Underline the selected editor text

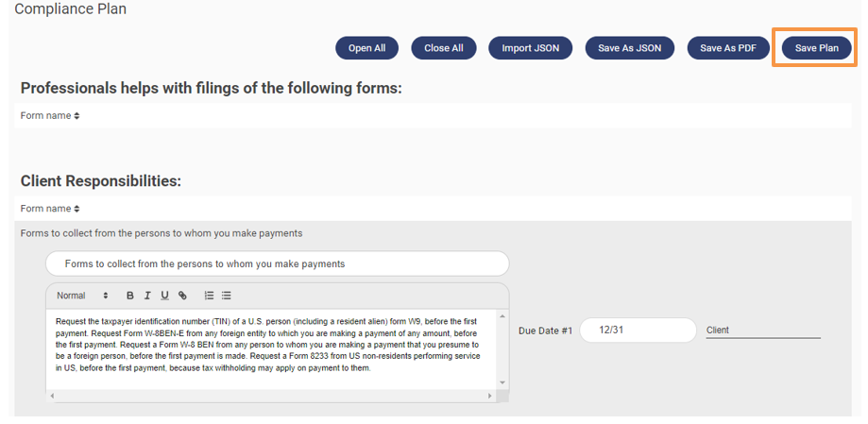164,296
